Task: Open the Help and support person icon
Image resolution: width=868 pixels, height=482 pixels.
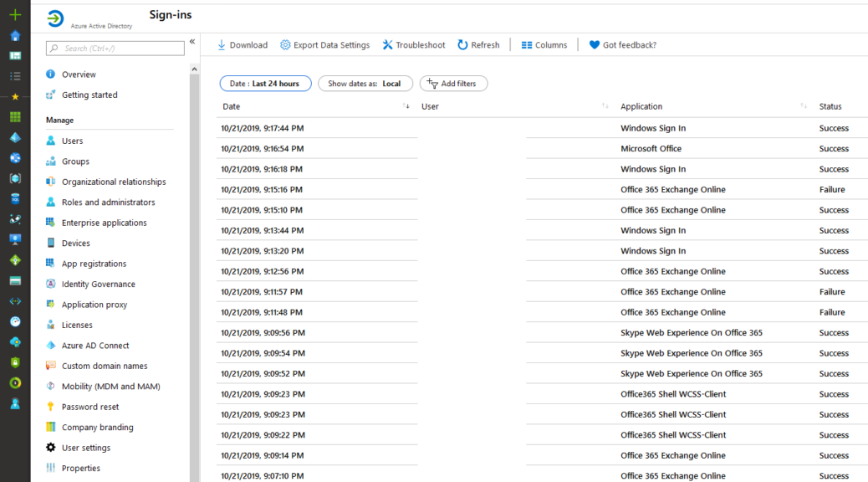Action: [15, 404]
